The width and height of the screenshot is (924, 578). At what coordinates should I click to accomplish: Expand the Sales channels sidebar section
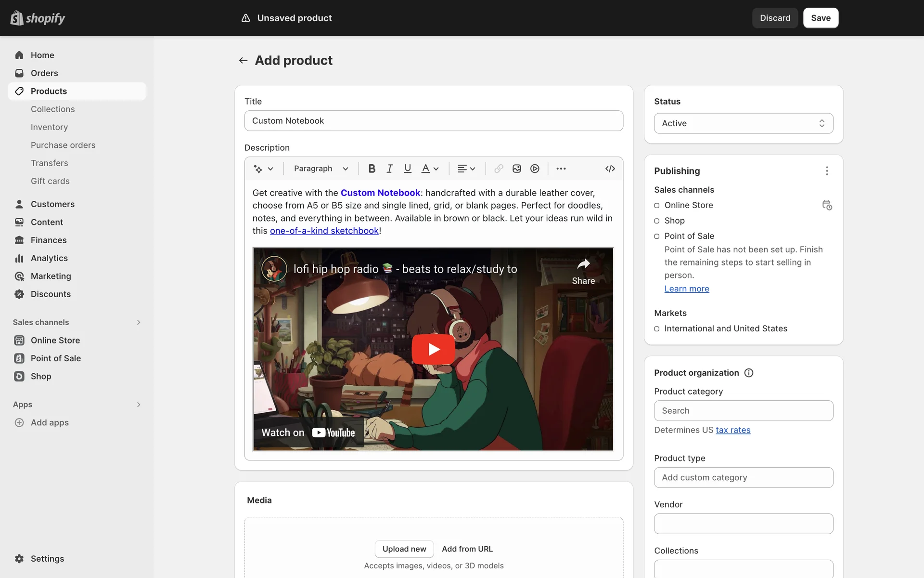[x=138, y=322]
